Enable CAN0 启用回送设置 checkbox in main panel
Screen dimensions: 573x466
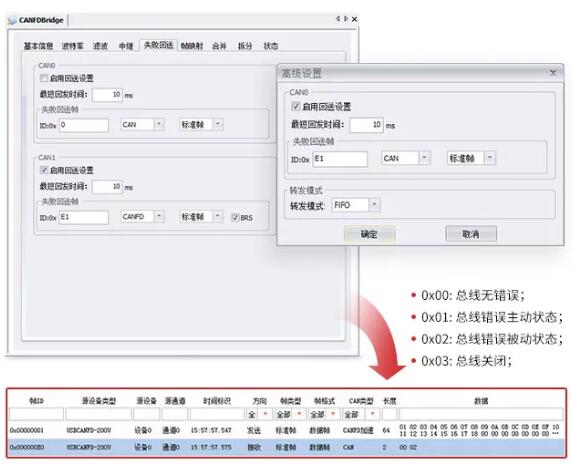coord(44,78)
